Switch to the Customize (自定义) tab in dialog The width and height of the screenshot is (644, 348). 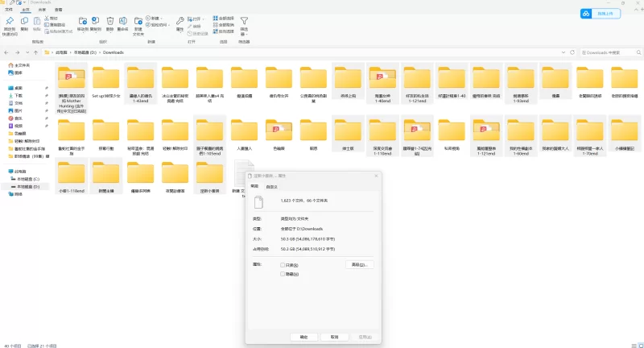click(271, 187)
